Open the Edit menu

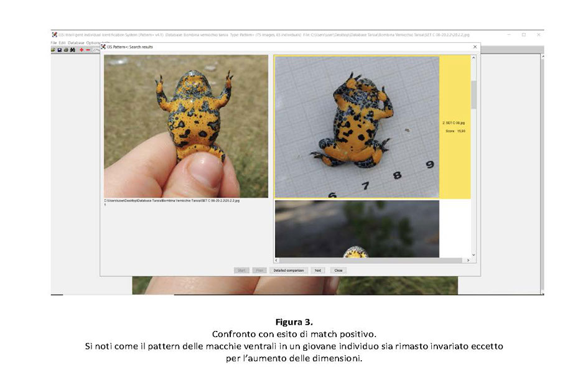62,42
